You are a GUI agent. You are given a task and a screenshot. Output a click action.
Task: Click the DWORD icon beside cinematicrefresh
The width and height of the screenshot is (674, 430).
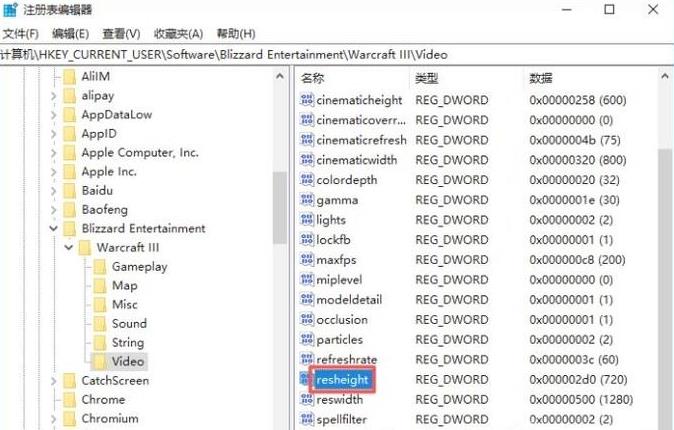point(307,140)
